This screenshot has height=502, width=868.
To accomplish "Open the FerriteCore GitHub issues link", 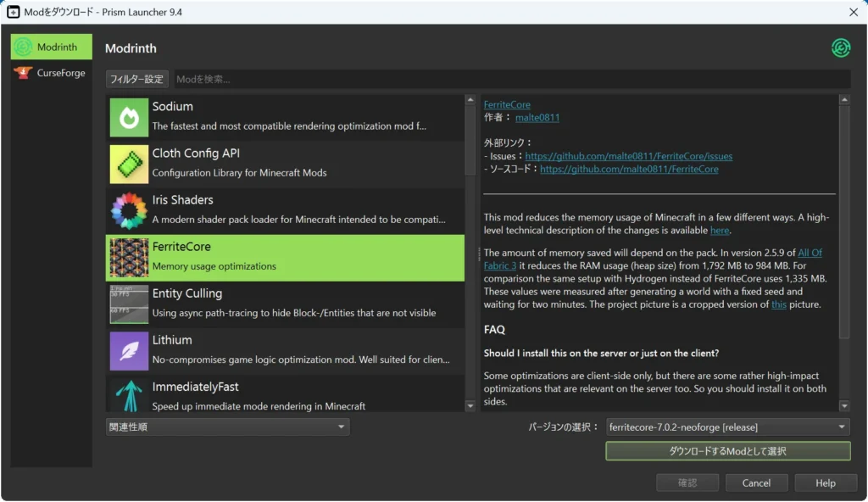I will pyautogui.click(x=628, y=156).
